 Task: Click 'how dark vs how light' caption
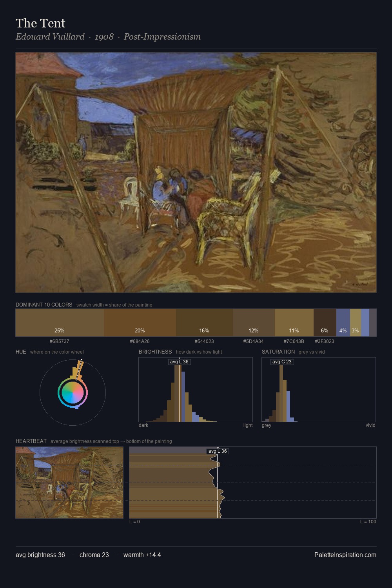(x=199, y=352)
